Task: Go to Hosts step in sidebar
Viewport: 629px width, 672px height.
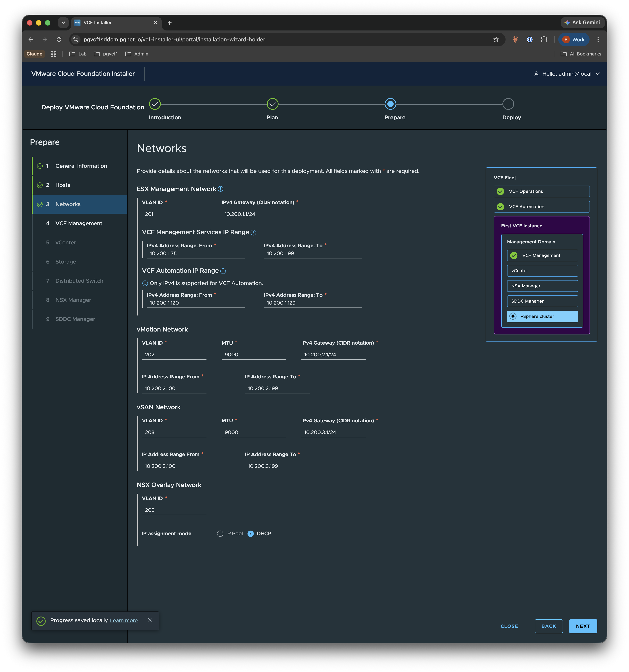Action: (x=80, y=185)
